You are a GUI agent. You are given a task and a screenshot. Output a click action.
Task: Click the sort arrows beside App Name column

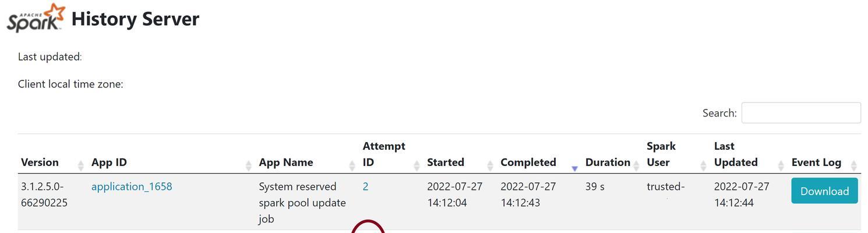pos(352,166)
